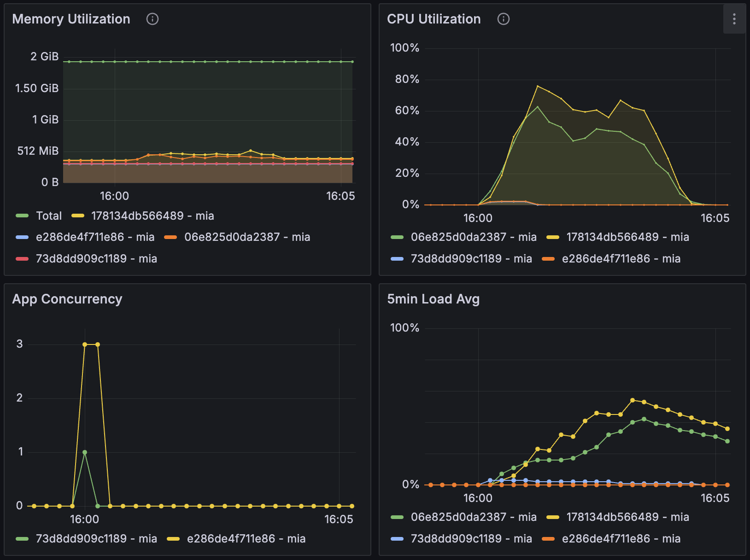Toggle 06e825d0da2387 in 5min Load Avg legend
Viewport: 750px width, 560px height.
(473, 517)
